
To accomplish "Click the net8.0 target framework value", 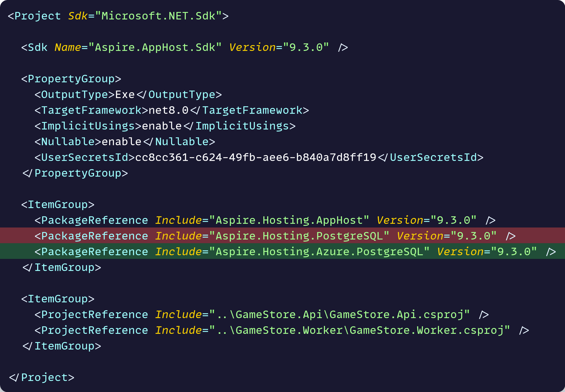I will pyautogui.click(x=169, y=110).
